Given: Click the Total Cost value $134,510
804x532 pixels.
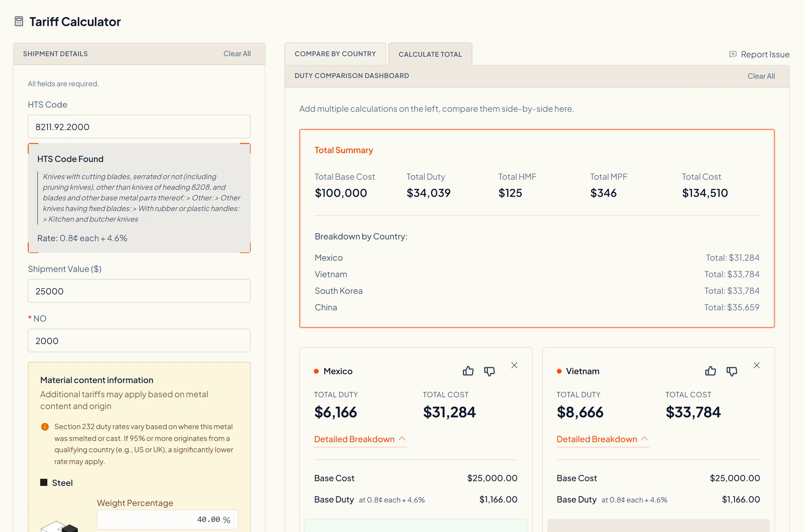Looking at the screenshot, I should (705, 193).
